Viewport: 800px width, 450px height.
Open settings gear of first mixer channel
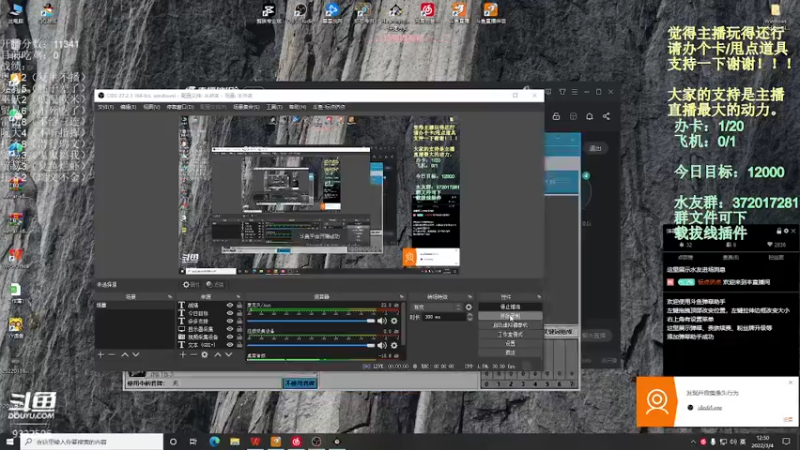[x=394, y=321]
